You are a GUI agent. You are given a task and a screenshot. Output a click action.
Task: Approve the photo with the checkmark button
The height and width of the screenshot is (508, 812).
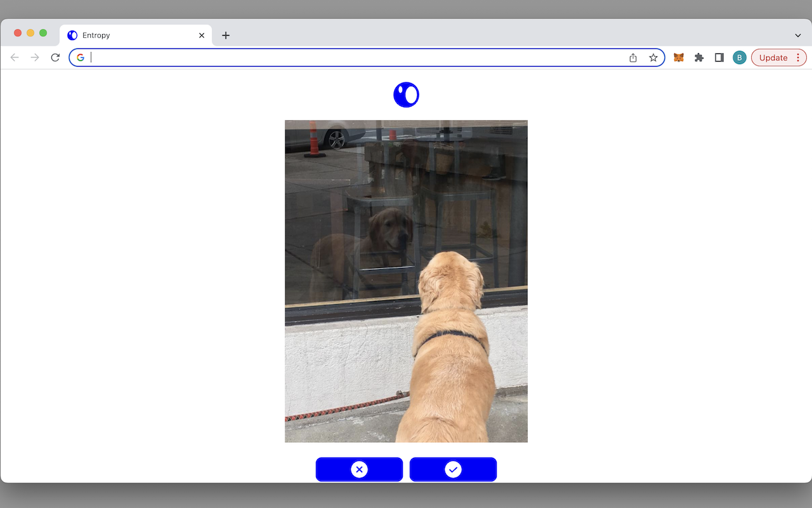(453, 469)
